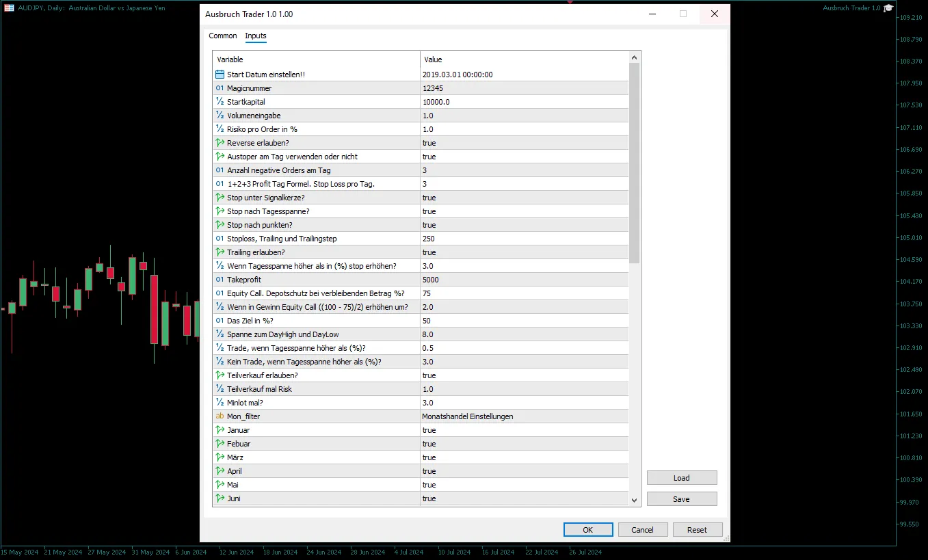Click the 109.210 price label on chart axis
928x560 pixels.
(910, 18)
